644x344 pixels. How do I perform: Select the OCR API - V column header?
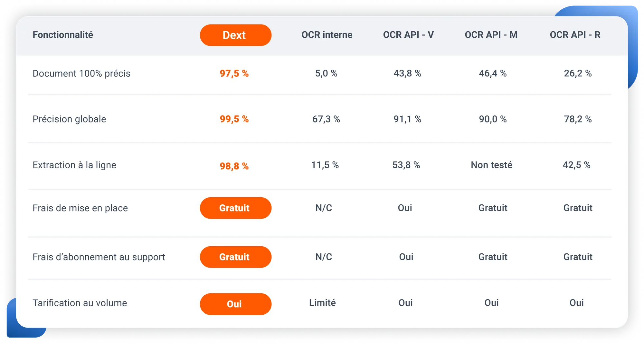coord(408,35)
